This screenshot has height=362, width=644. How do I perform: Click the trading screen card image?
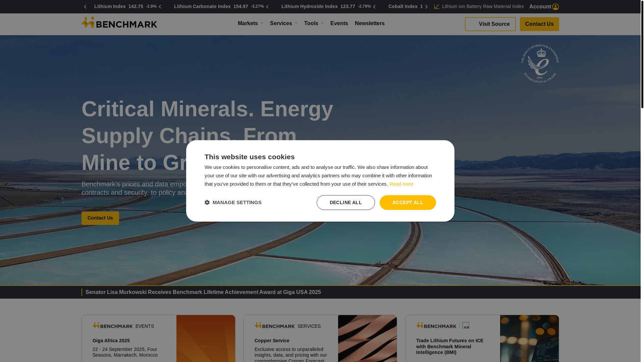tap(529, 339)
